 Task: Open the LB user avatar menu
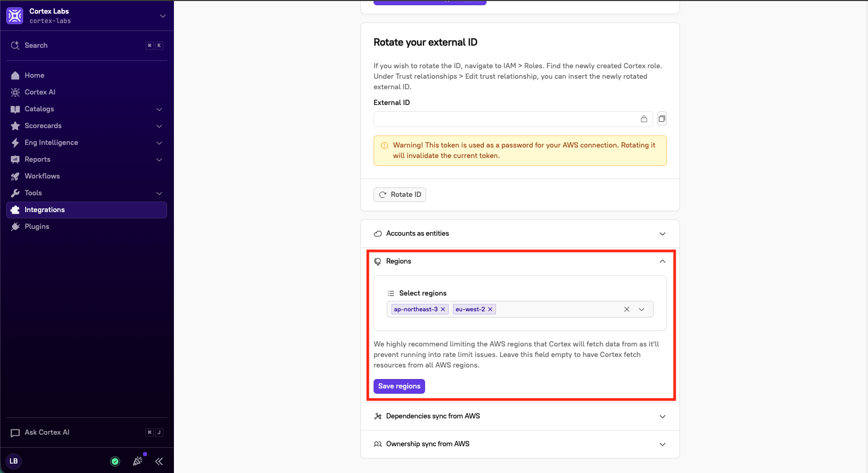tap(14, 461)
